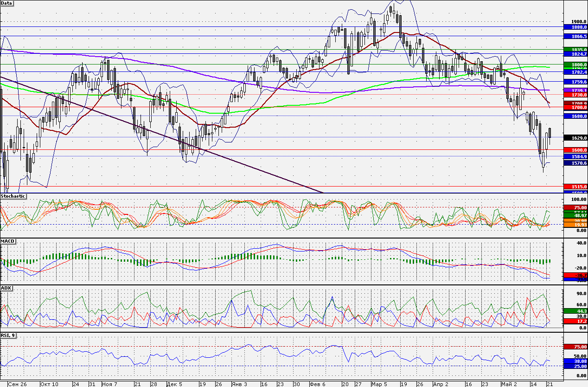
Task: Click the MACD panel label
Action: click(x=7, y=242)
